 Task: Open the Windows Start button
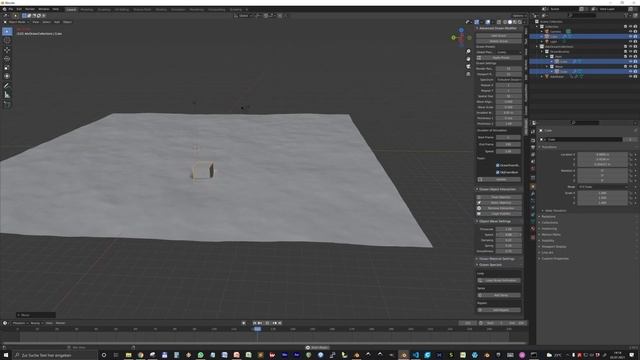6,355
